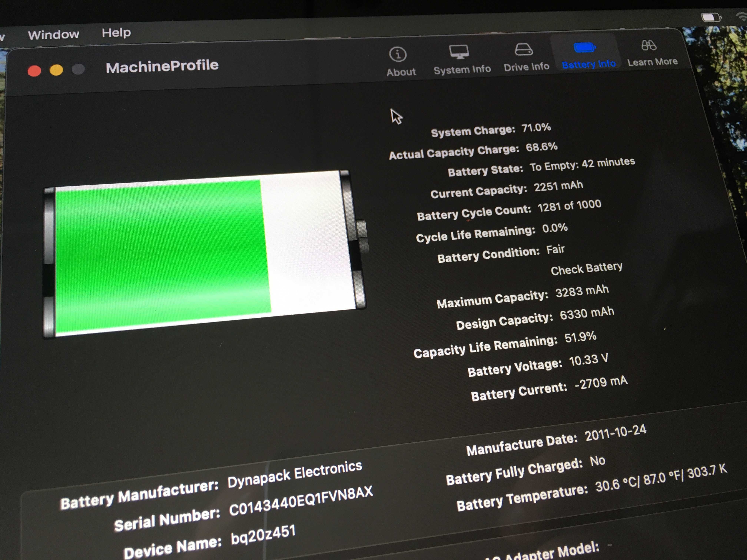
Task: Click the Actual Capacity Charge value 68.6%
Action: (541, 147)
